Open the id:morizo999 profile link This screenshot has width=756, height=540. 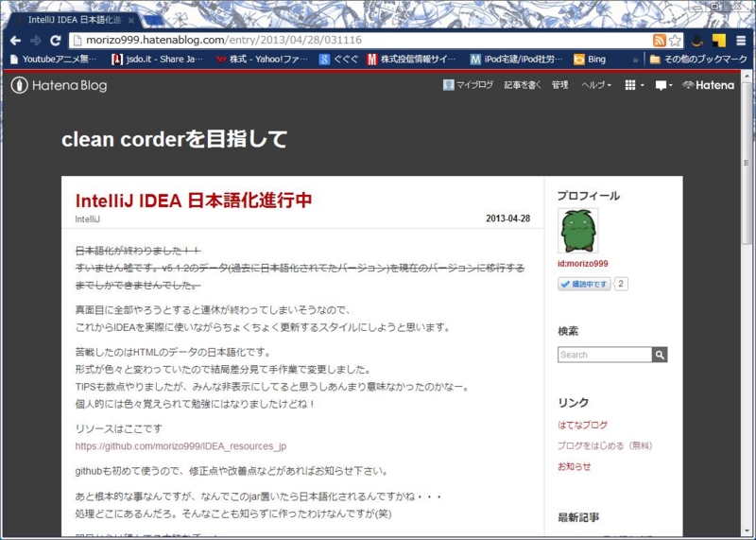click(x=582, y=264)
